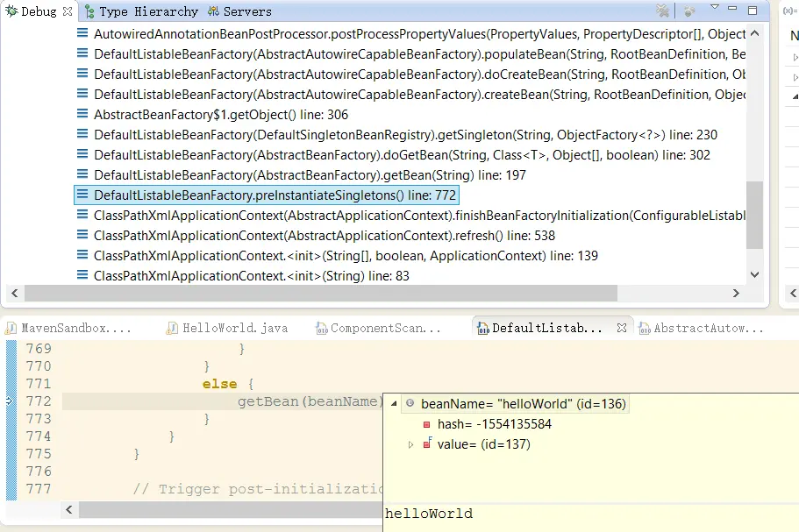Image resolution: width=799 pixels, height=532 pixels.
Task: Click the helloWorld detail text pane
Action: [591, 517]
